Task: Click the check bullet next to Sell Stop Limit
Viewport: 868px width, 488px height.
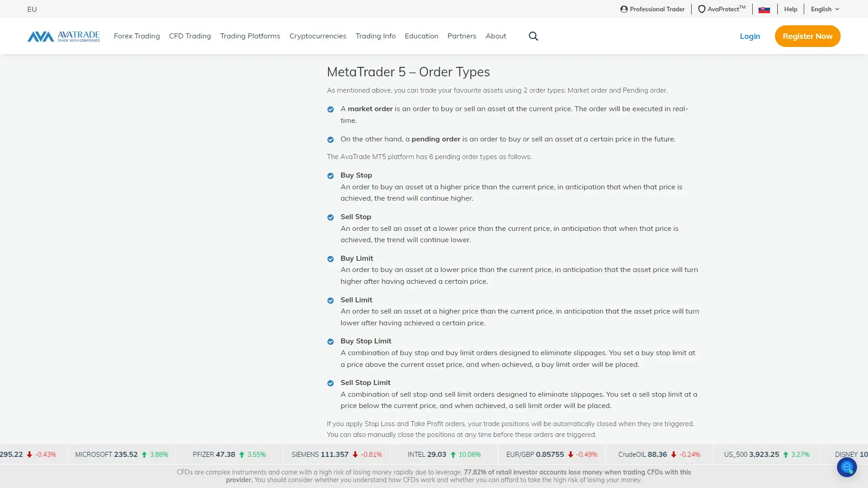Action: tap(330, 383)
